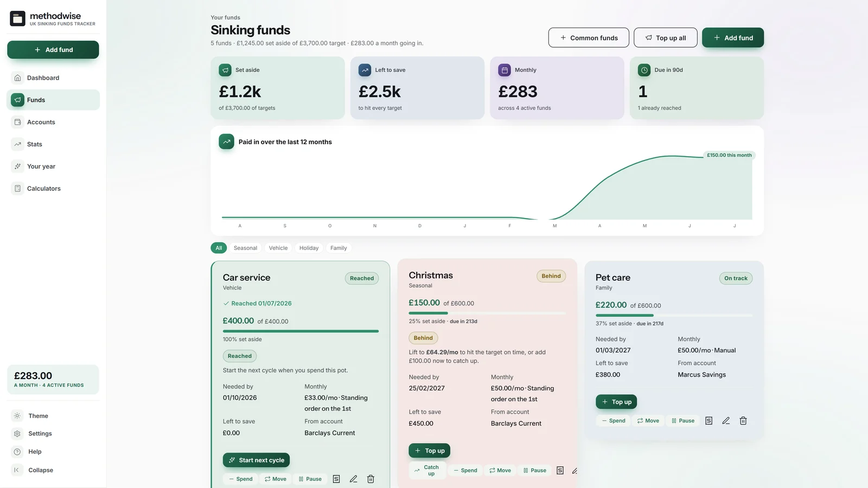Open Car service history icon
The height and width of the screenshot is (488, 868).
336,479
